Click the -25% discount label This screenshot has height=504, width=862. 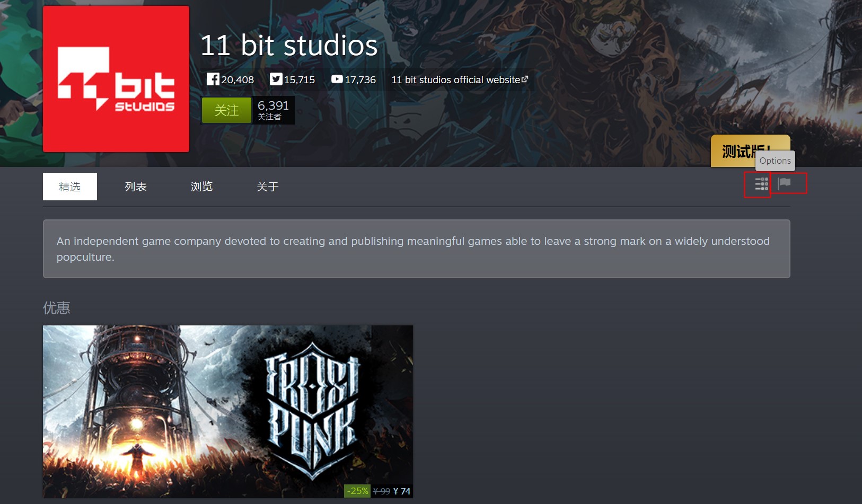[357, 491]
